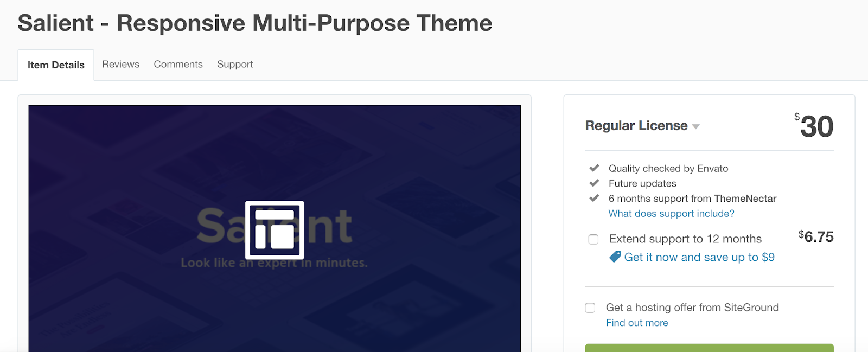This screenshot has width=868, height=352.
Task: Click the checkmark beside 'Quality checked by Envato'
Action: (594, 168)
